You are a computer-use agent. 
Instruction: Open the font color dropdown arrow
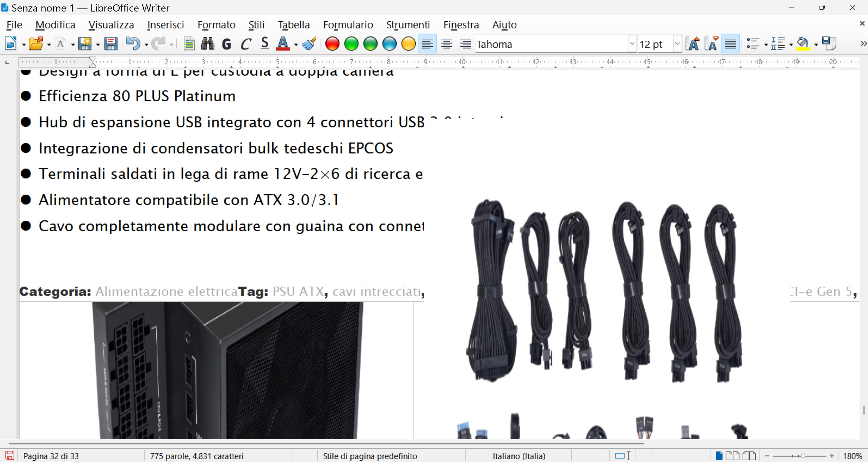[296, 44]
